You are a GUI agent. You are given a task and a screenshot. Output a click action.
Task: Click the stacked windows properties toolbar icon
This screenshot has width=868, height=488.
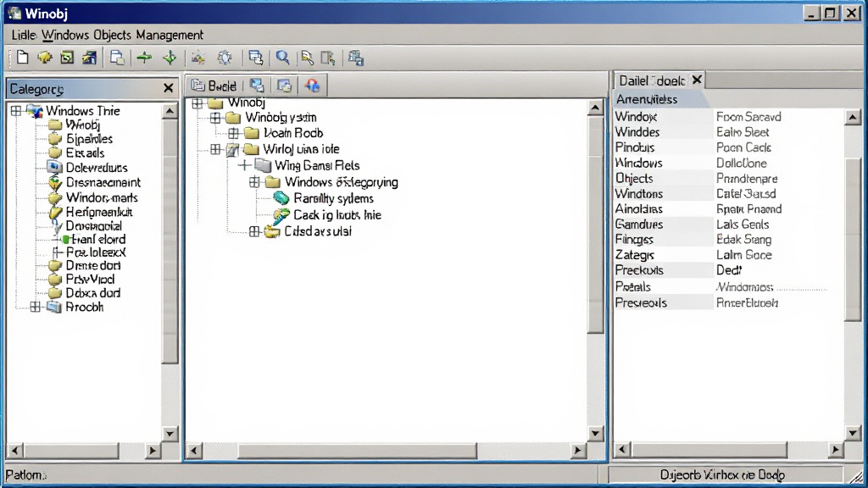tap(255, 58)
